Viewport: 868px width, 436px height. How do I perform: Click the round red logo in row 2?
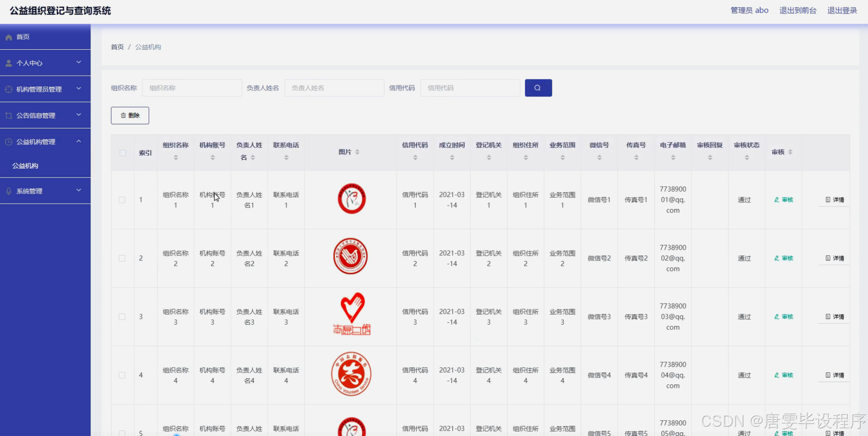click(350, 256)
